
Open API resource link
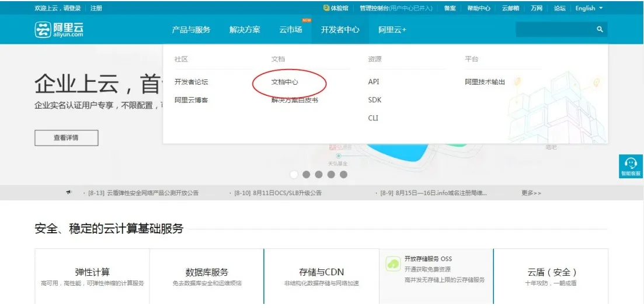[x=374, y=82]
